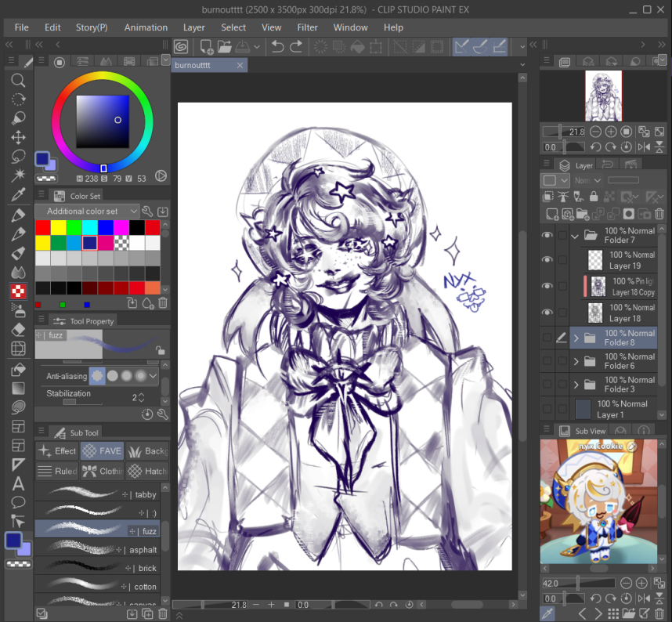Click the Zoom in plus in Navigator

click(x=611, y=132)
